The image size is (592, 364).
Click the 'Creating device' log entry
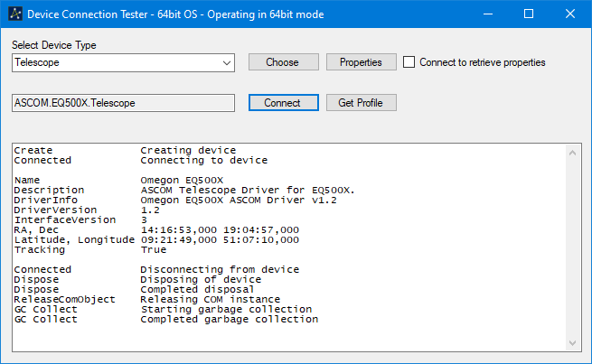[x=188, y=151]
